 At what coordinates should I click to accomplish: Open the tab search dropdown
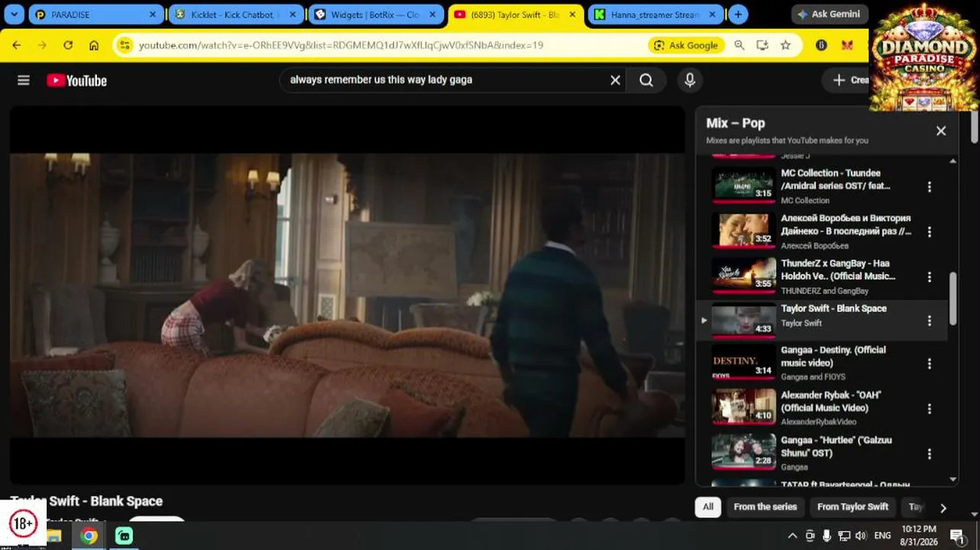pyautogui.click(x=14, y=14)
